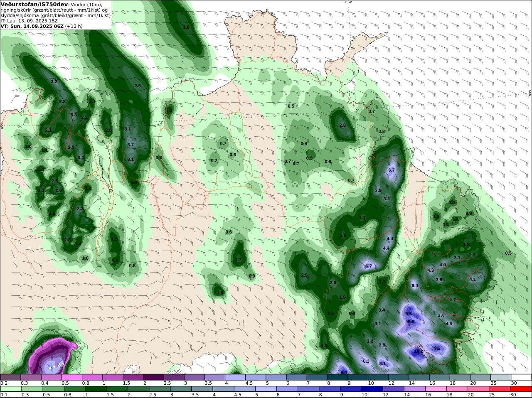Click the 9.2 precipitation value
This screenshot has width=532, height=398.
437,349
